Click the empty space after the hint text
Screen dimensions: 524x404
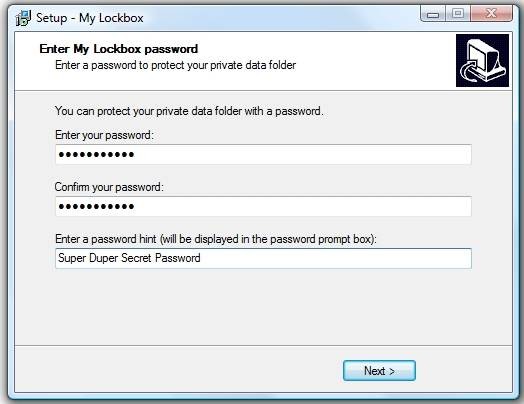tap(336, 258)
